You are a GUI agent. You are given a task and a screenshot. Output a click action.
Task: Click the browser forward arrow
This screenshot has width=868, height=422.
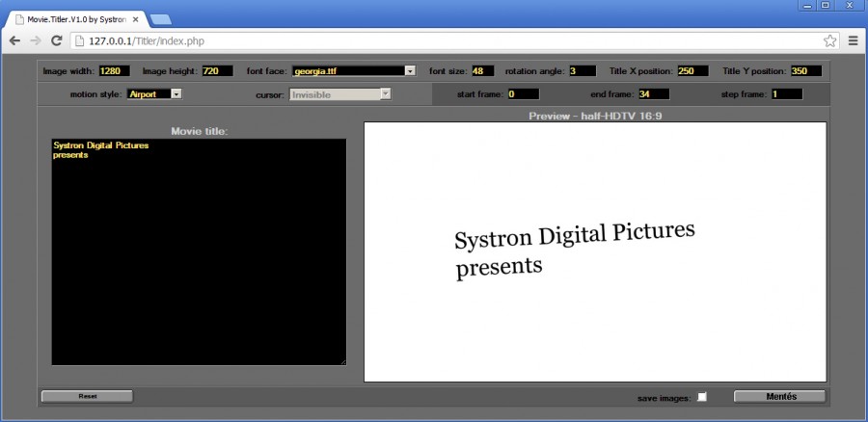click(36, 40)
